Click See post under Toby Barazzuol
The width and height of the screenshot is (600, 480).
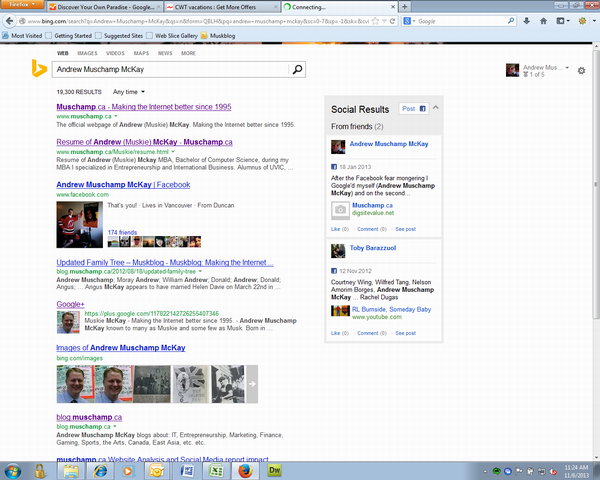click(x=405, y=333)
